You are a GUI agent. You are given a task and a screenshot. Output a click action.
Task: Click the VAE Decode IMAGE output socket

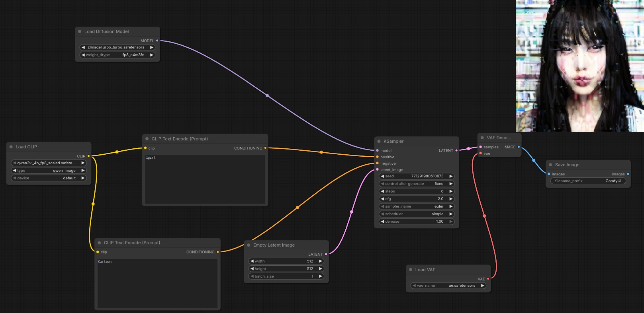click(519, 147)
